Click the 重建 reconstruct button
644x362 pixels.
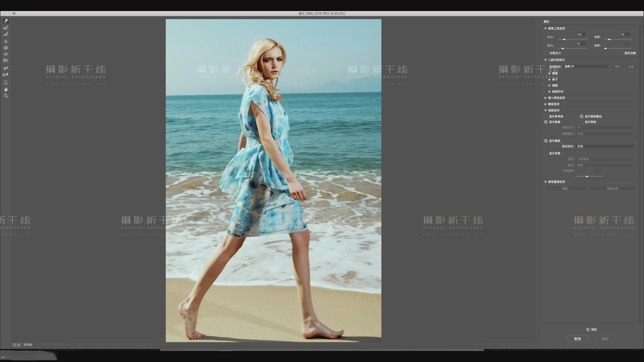566,189
